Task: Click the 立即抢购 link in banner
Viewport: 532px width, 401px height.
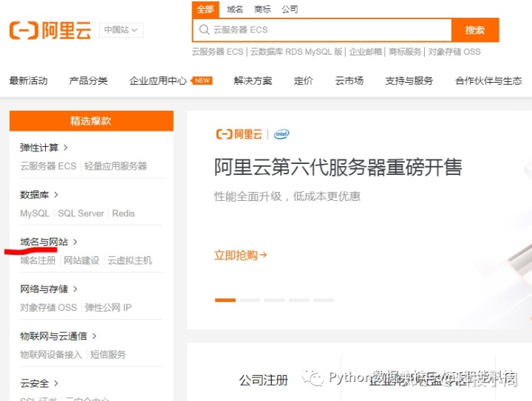Action: tap(240, 255)
